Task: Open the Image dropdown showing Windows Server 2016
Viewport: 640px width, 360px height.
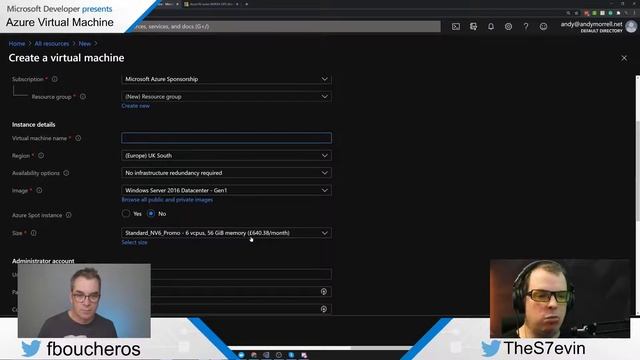Action: [x=227, y=190]
